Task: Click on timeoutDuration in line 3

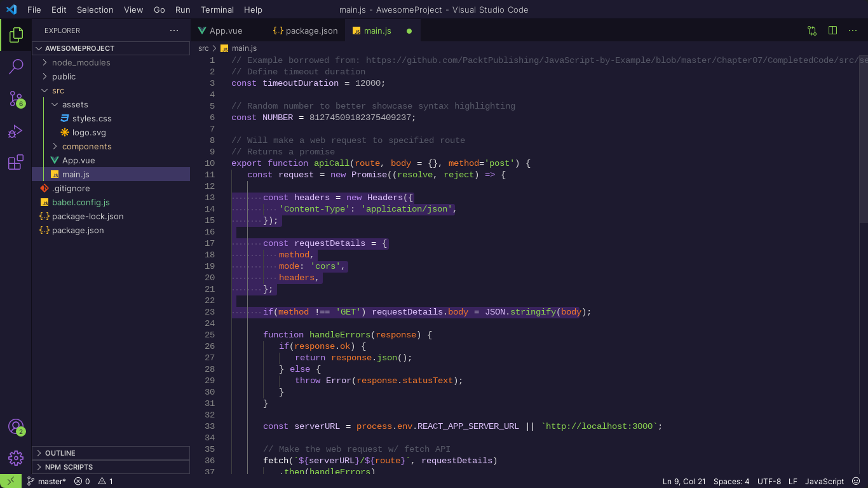Action: [x=301, y=83]
